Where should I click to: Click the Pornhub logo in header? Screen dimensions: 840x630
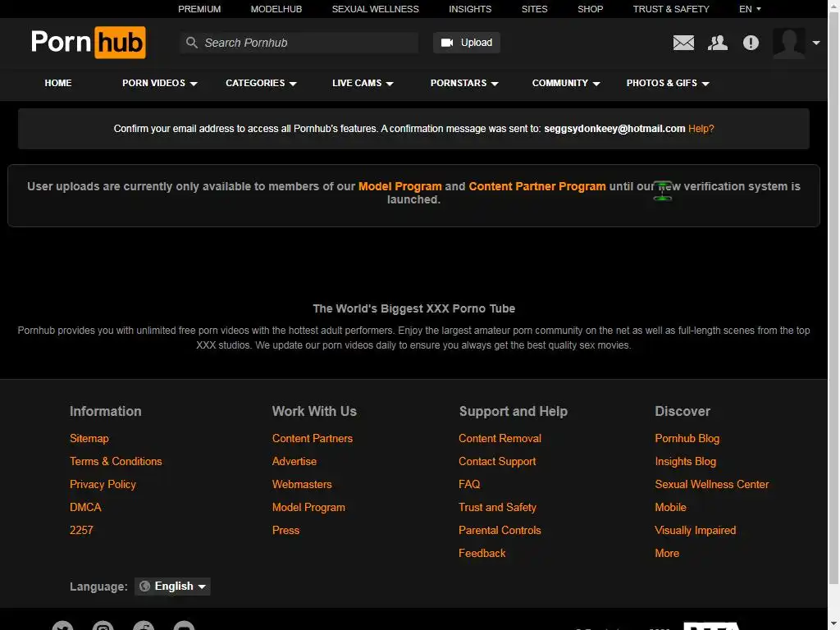tap(89, 43)
